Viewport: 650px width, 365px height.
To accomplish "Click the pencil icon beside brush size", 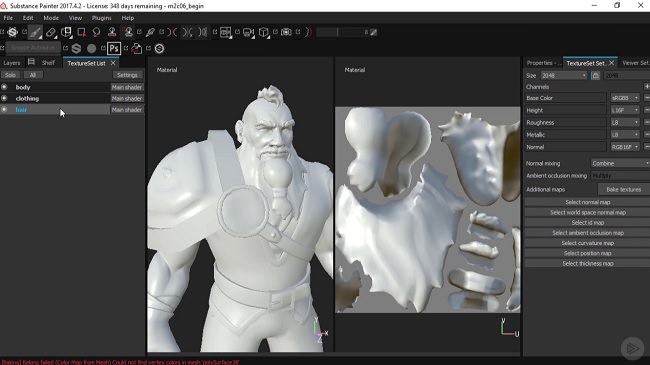I will click(374, 32).
